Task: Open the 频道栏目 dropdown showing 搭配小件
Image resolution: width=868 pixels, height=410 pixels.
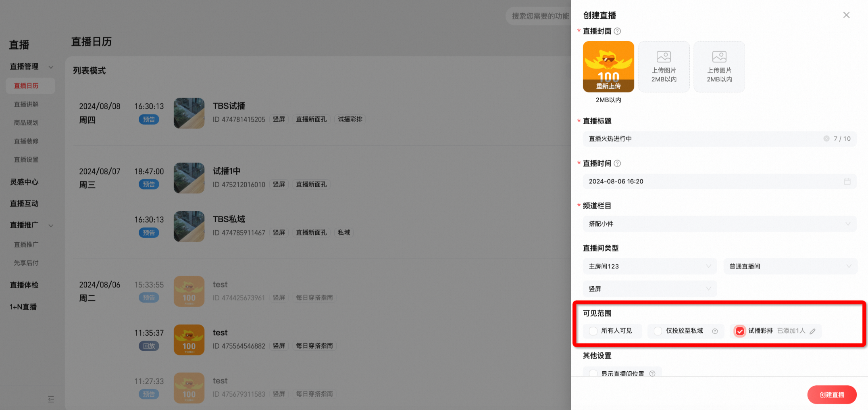Action: [720, 224]
